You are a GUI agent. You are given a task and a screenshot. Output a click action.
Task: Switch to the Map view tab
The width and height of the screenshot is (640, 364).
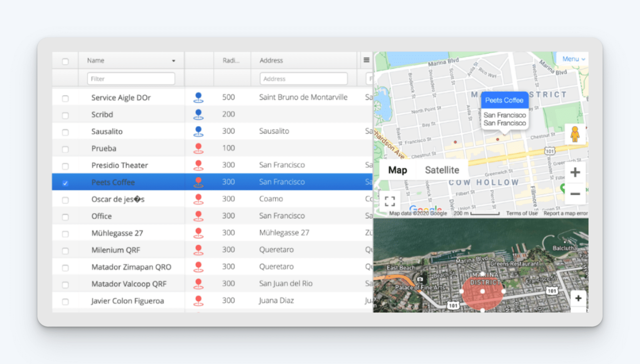coord(397,170)
